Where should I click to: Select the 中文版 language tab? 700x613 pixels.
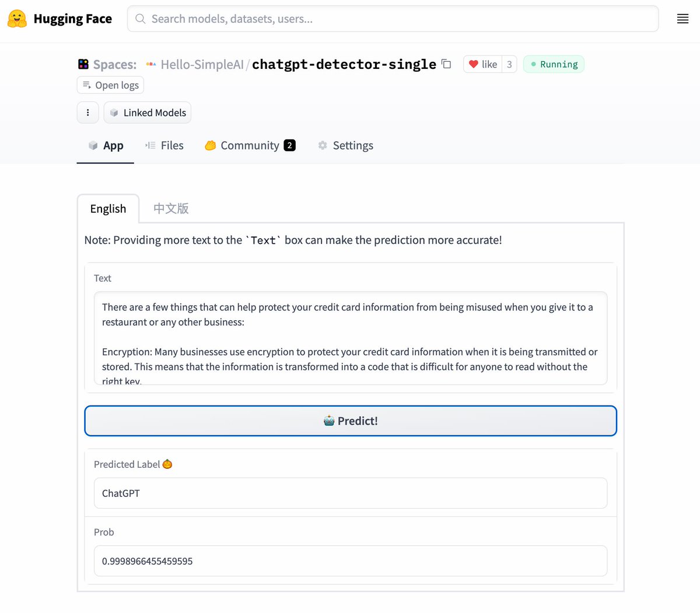171,208
